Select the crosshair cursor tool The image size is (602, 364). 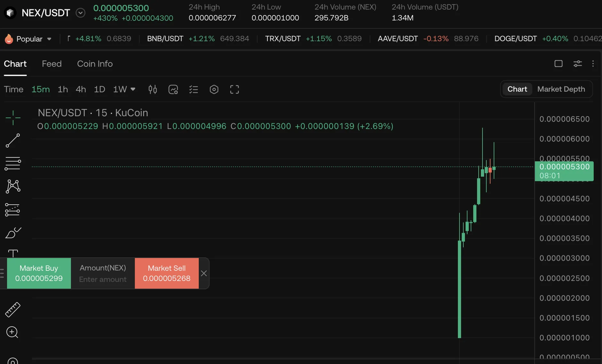13,118
